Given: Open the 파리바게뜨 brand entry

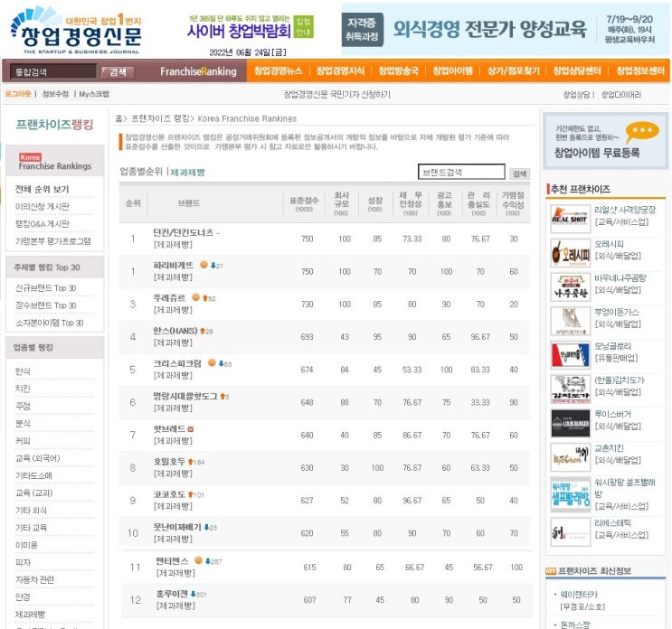Looking at the screenshot, I should [x=173, y=266].
